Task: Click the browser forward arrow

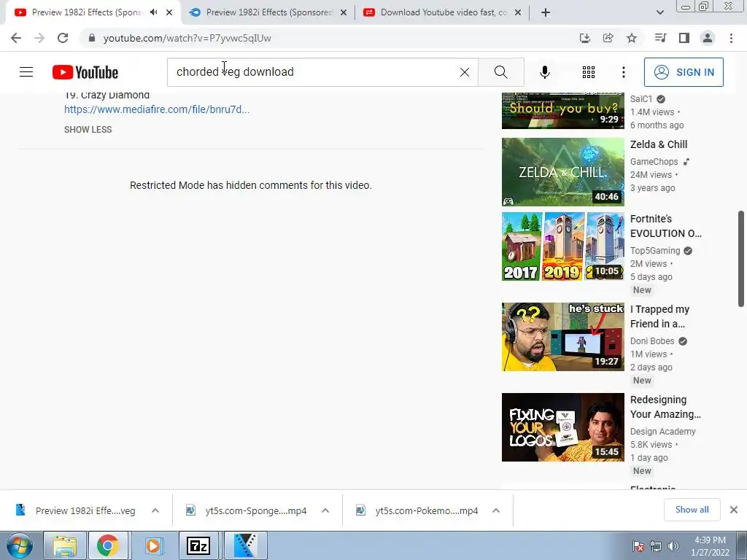Action: point(39,38)
